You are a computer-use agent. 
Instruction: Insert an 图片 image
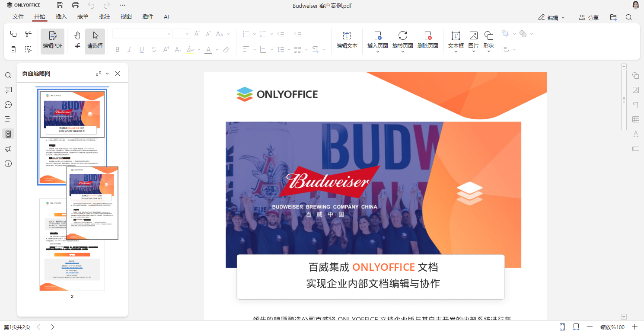474,41
